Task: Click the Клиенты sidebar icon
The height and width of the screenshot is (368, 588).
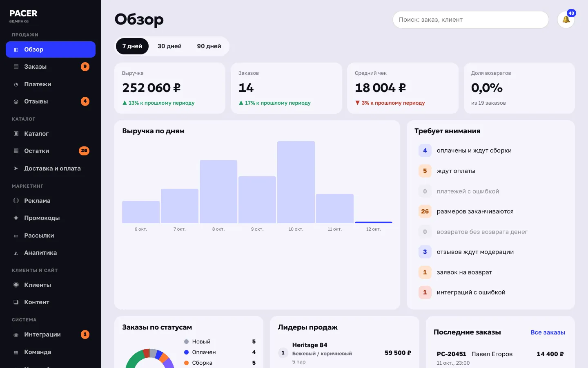Action: tap(16, 285)
